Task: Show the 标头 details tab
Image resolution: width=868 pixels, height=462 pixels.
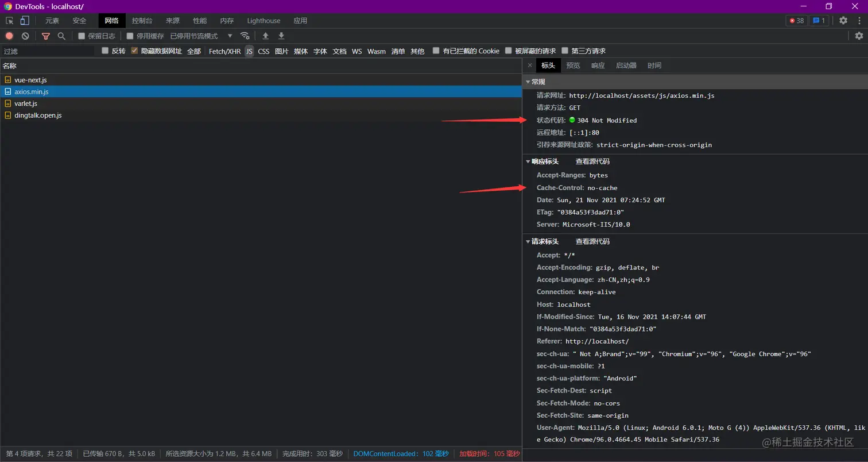Action: [x=548, y=66]
